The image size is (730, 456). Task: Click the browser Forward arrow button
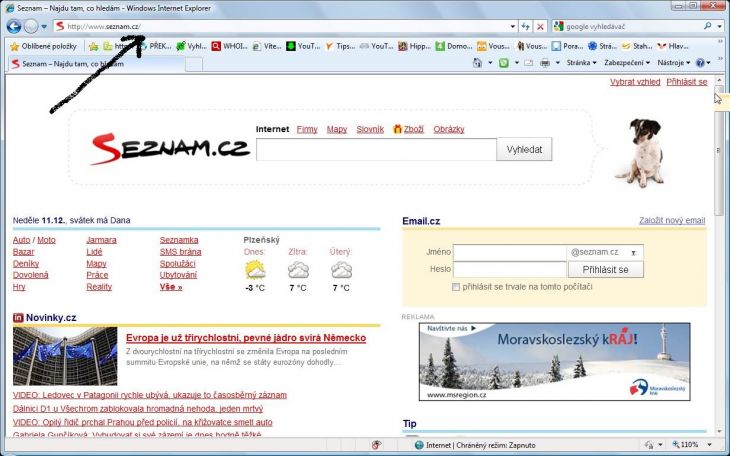(31, 27)
